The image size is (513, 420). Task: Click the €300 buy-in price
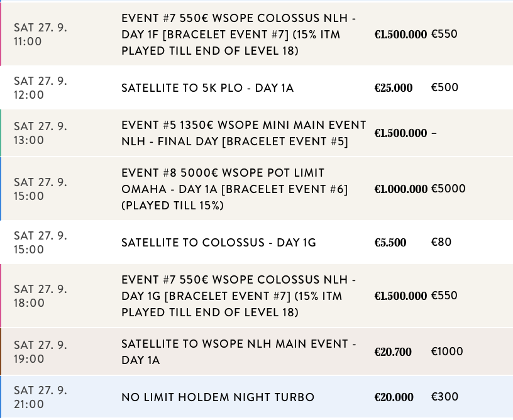tap(444, 397)
